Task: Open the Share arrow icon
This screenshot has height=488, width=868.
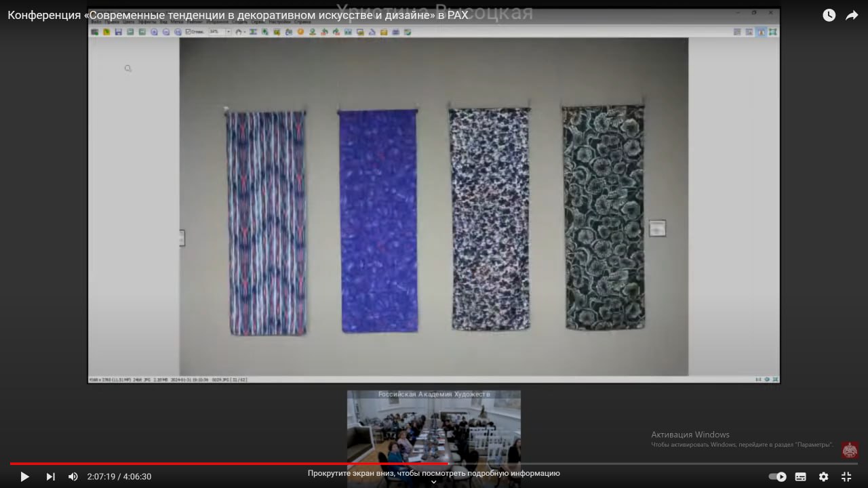Action: tap(852, 15)
